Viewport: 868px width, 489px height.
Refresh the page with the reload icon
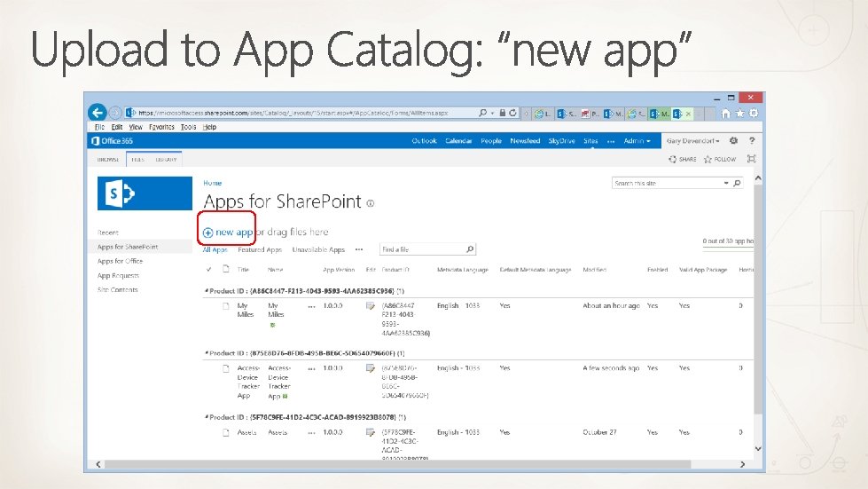512,113
